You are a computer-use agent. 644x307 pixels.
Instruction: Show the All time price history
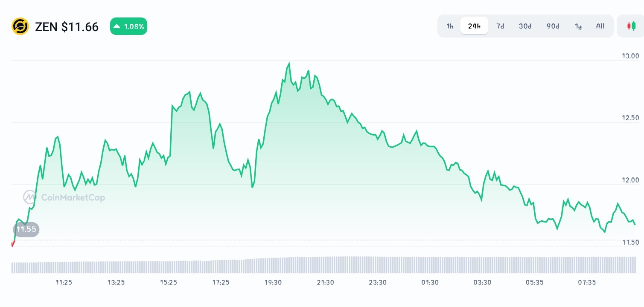pos(600,26)
